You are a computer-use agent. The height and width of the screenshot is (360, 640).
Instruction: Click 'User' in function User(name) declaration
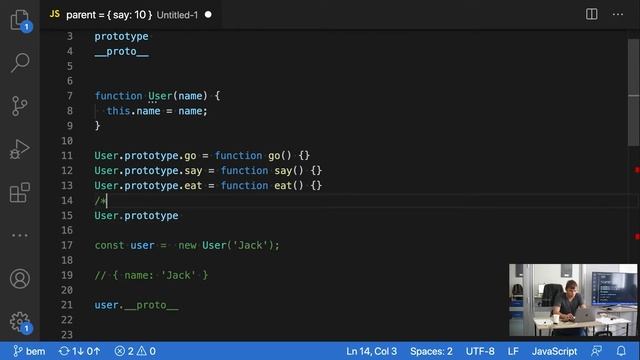160,96
